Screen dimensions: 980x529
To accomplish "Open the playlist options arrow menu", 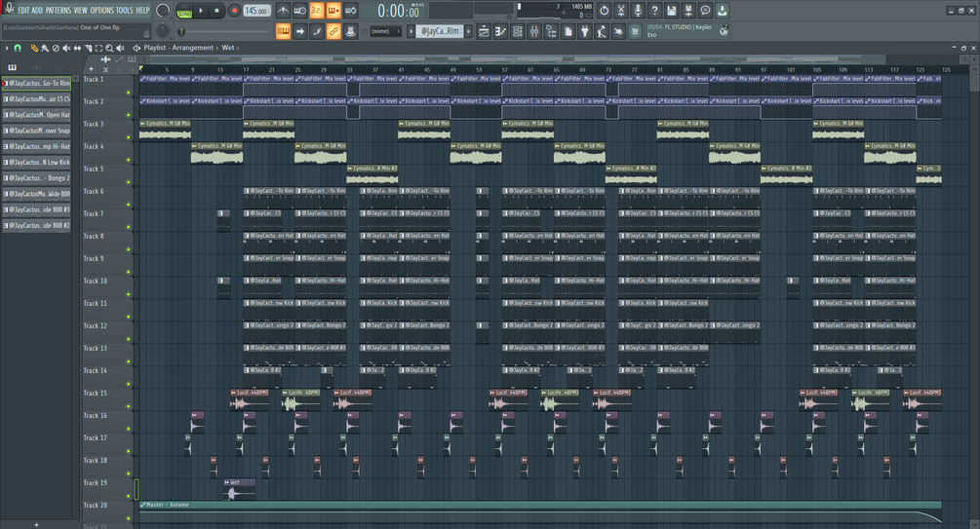I will pos(7,48).
